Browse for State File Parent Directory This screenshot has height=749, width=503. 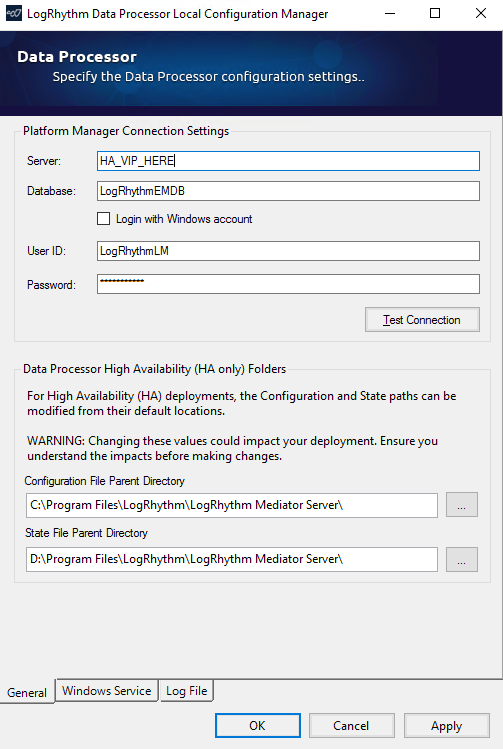click(x=461, y=559)
